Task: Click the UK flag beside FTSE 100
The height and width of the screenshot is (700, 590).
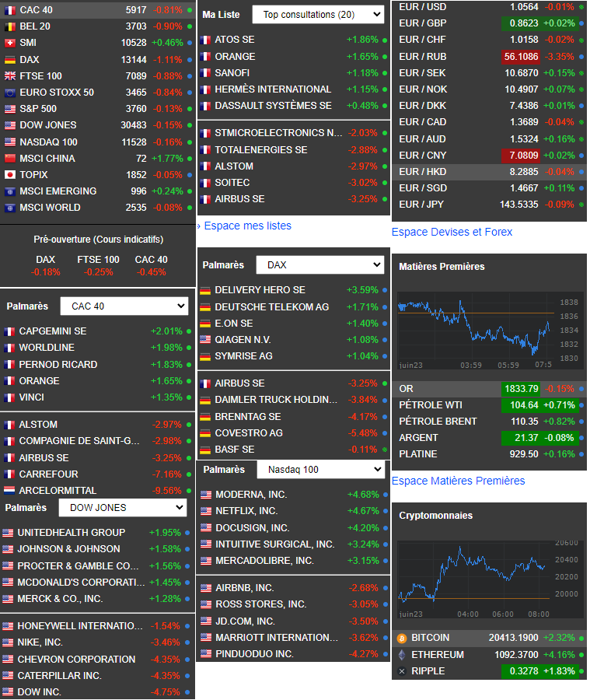Action: tap(10, 76)
